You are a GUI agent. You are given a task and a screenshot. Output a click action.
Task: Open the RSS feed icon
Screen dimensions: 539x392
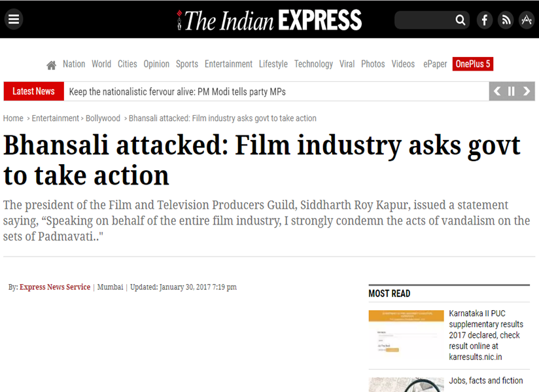coord(505,20)
